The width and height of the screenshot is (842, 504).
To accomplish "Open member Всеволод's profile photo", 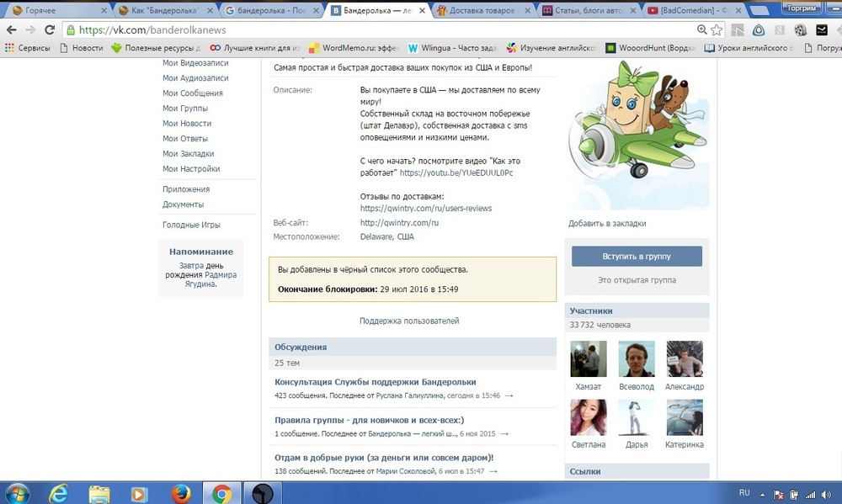I will (x=636, y=359).
